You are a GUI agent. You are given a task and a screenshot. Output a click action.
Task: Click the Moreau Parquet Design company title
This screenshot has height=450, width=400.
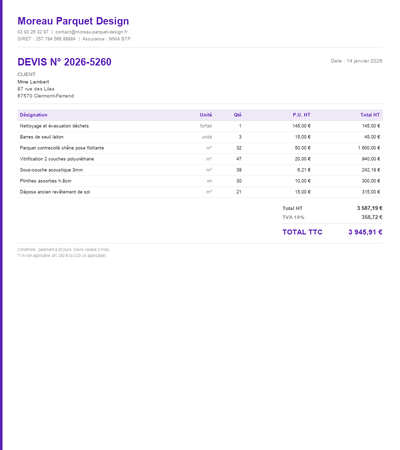[73, 21]
